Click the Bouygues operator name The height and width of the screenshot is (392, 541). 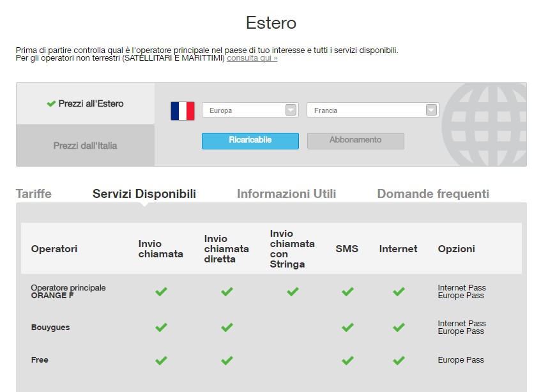click(x=50, y=327)
